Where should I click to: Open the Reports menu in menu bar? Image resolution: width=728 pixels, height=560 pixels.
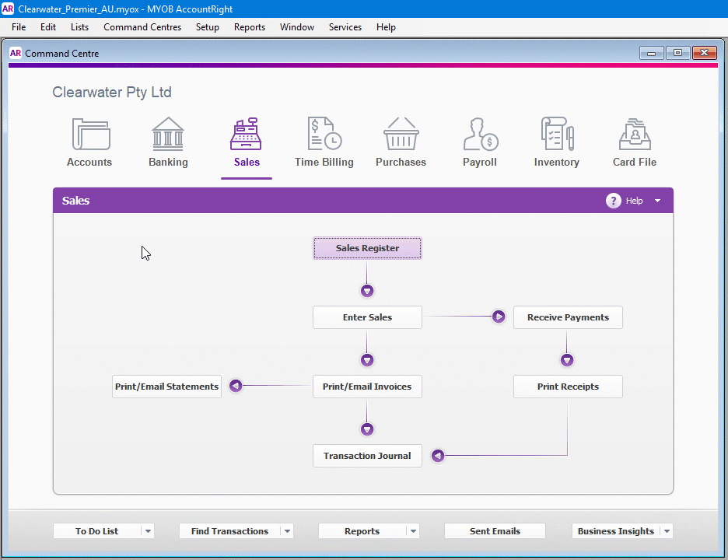point(250,27)
